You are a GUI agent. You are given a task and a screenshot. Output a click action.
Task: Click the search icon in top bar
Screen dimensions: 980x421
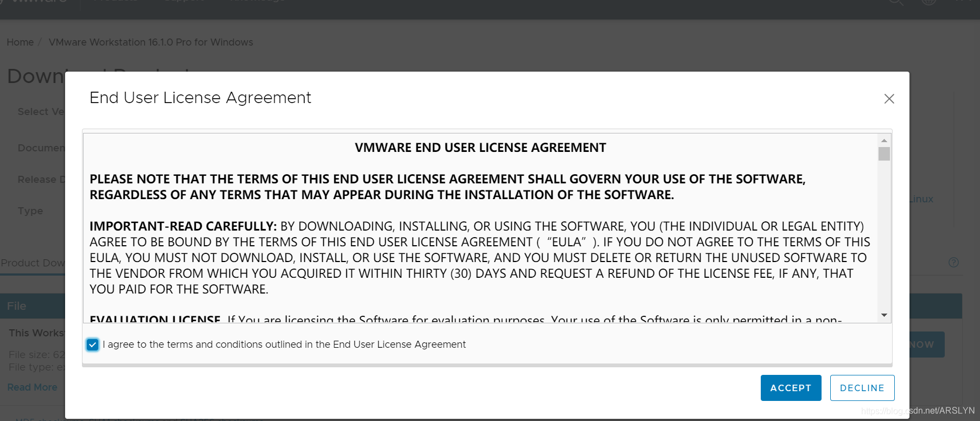pos(896,2)
